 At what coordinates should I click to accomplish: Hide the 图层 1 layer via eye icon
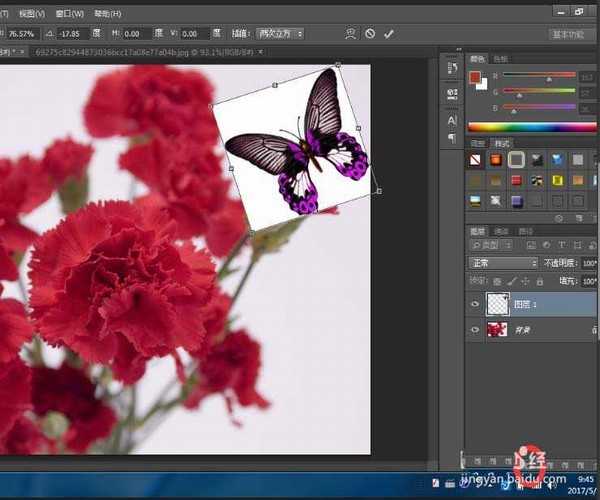coord(474,304)
